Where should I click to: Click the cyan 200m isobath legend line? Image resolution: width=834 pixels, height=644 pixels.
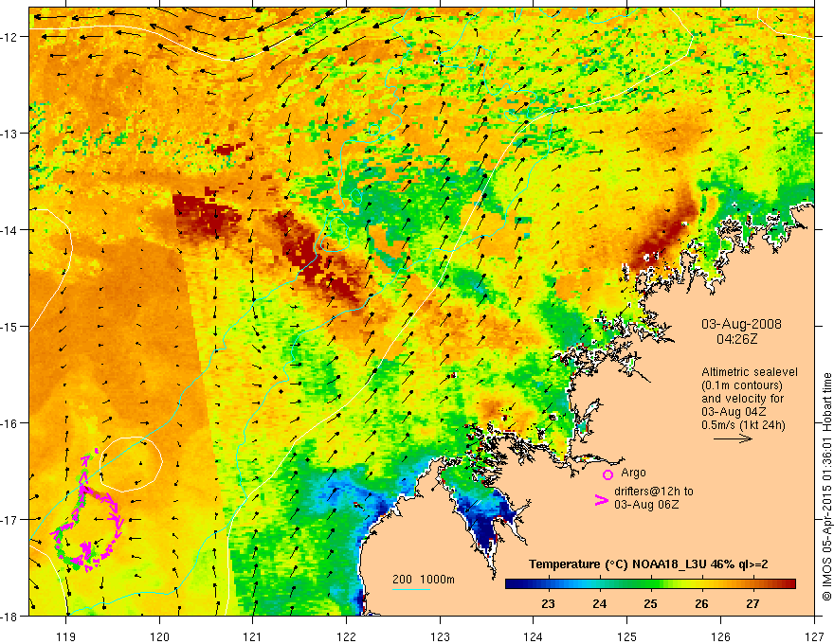(x=411, y=589)
